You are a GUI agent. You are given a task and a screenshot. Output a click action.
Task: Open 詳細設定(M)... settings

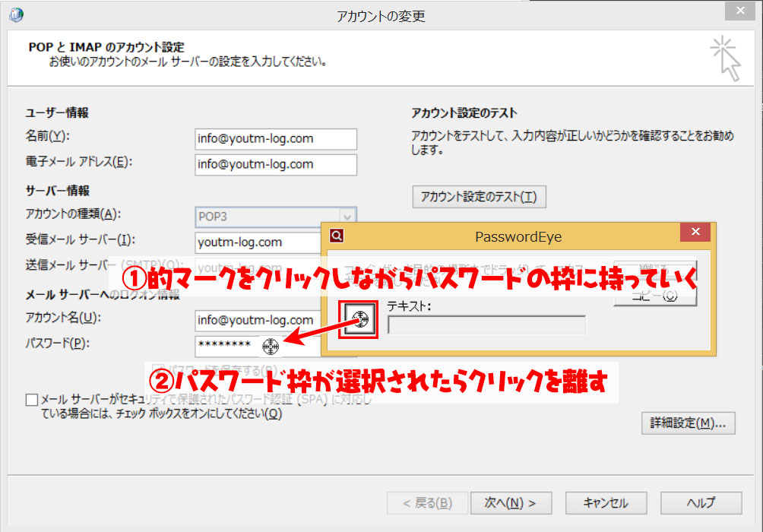click(x=688, y=423)
